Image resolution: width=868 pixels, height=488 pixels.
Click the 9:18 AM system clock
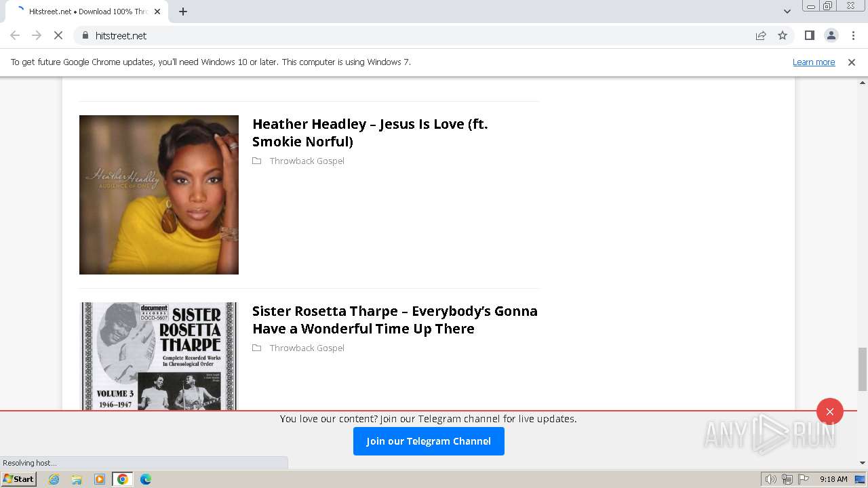[833, 479]
